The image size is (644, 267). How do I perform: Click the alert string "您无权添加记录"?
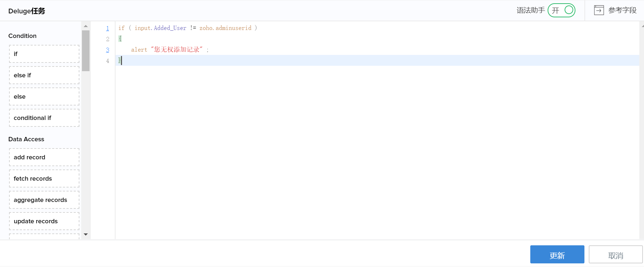[x=177, y=49]
